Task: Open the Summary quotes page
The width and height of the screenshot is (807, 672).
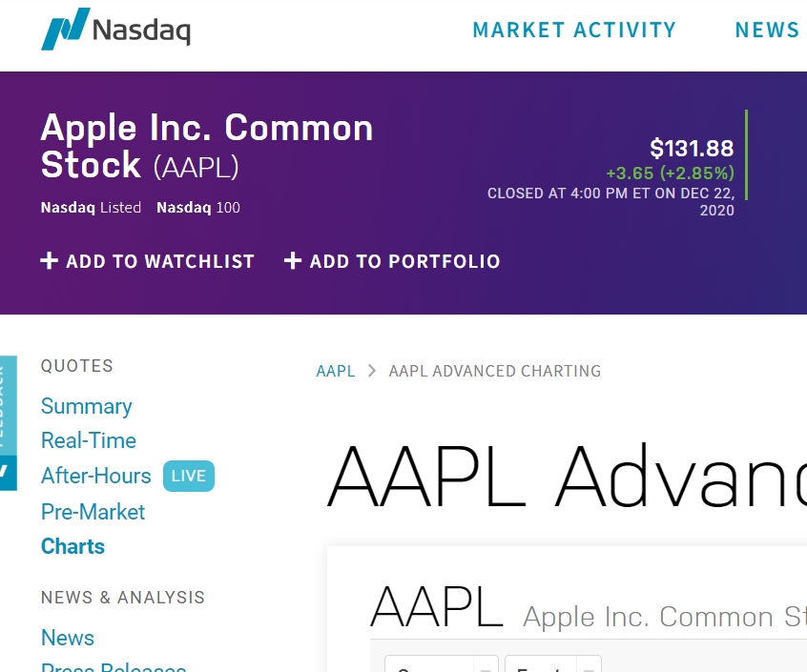Action: point(87,406)
